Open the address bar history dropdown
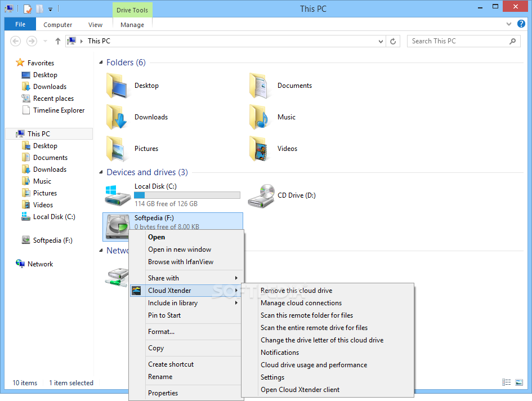 point(381,42)
